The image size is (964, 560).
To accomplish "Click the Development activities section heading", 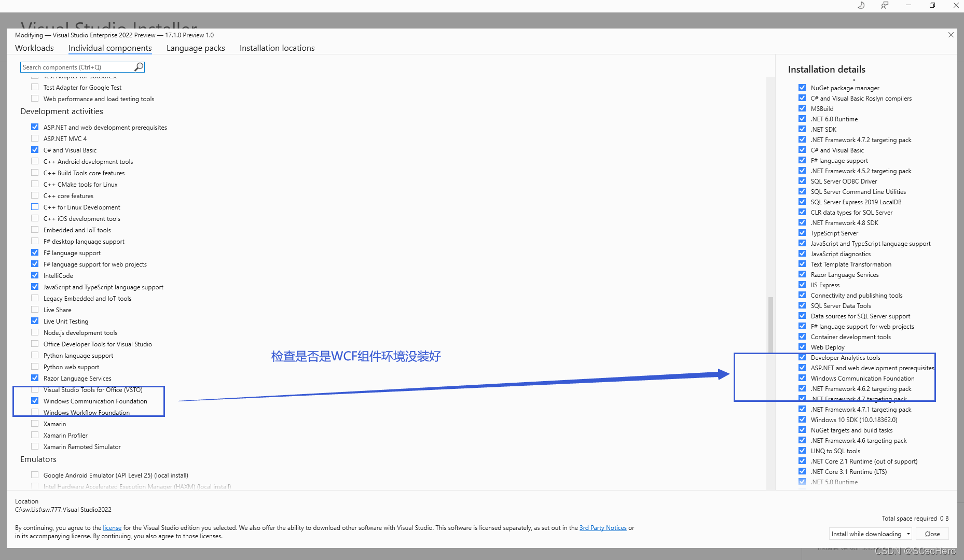I will tap(62, 111).
